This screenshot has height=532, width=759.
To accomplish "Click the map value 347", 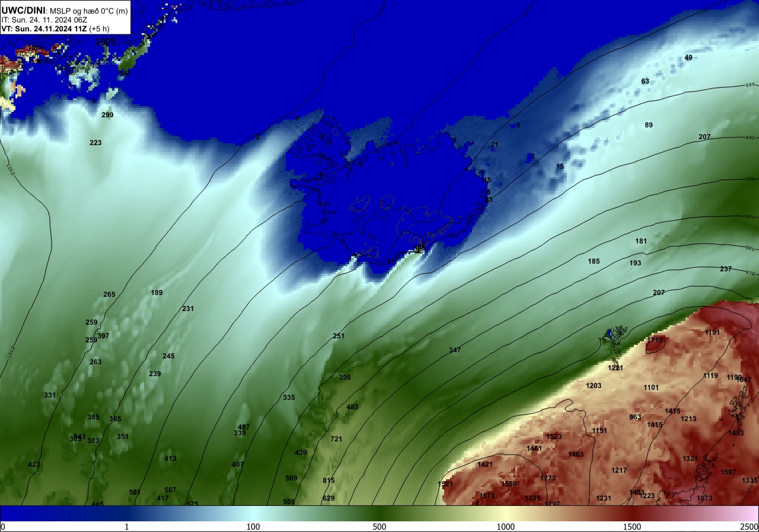I will click(x=455, y=350).
